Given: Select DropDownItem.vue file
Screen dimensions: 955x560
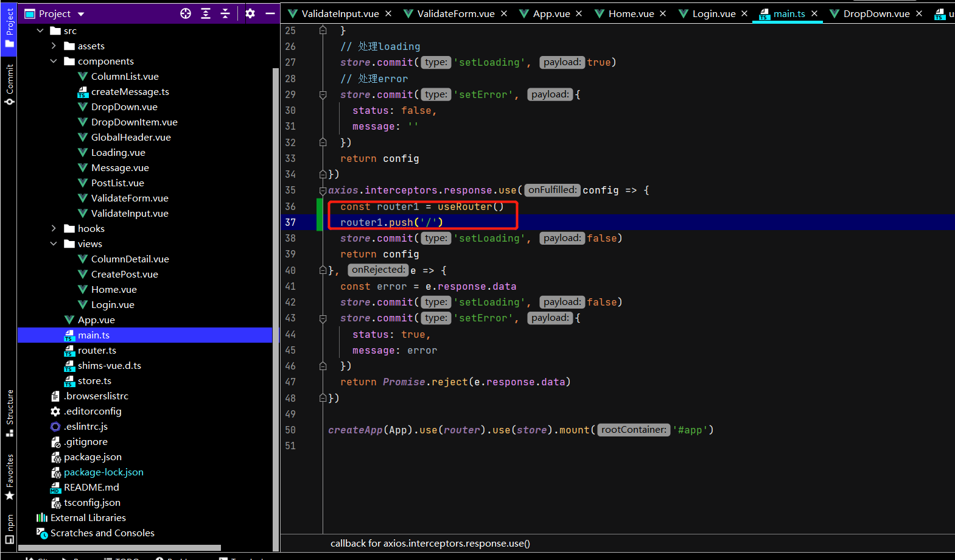Looking at the screenshot, I should point(135,122).
